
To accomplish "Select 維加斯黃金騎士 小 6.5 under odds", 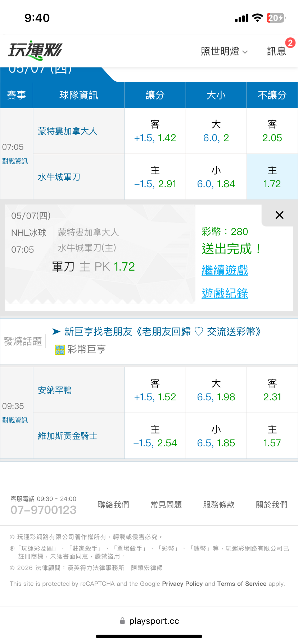I will click(216, 436).
